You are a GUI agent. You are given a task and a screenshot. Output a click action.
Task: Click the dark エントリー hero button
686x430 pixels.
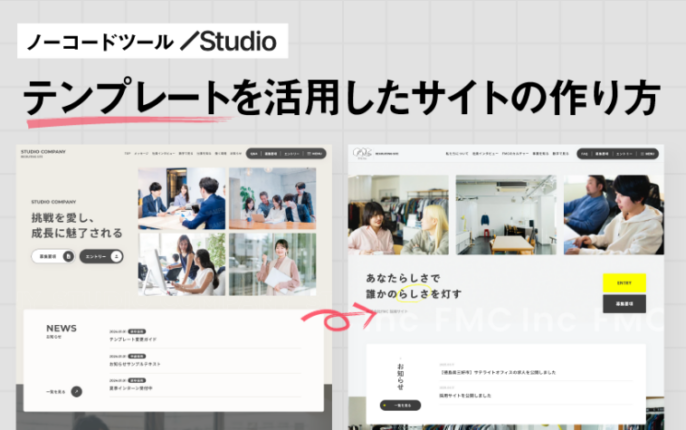click(101, 256)
